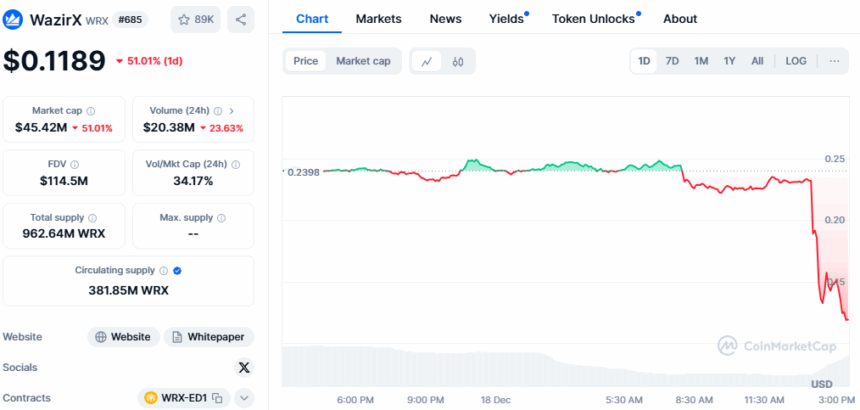The width and height of the screenshot is (860, 410).
Task: Click the 0.2398 opening price label
Action: [x=302, y=172]
